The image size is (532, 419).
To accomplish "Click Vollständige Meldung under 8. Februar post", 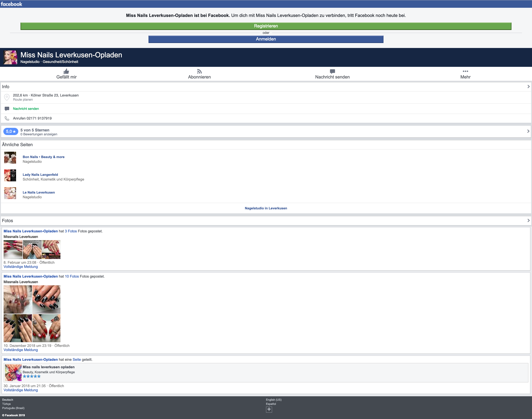I will click(x=21, y=267).
